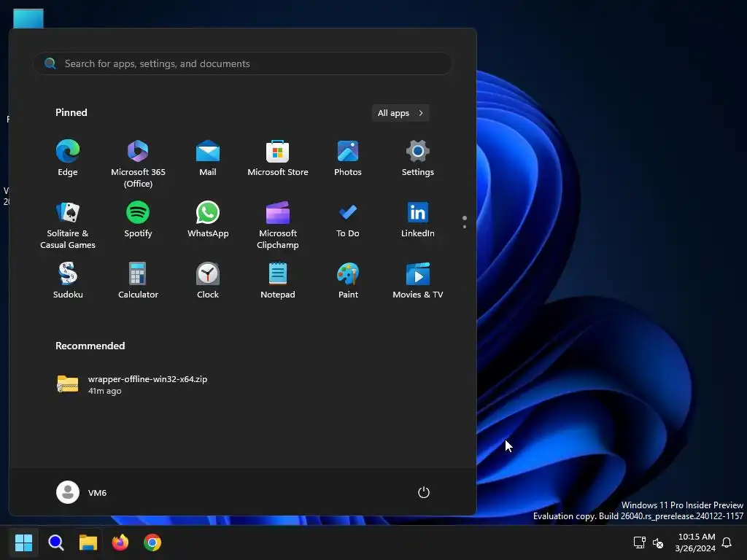The width and height of the screenshot is (747, 560).
Task: Go to next page of pinned apps
Action: pyautogui.click(x=465, y=227)
